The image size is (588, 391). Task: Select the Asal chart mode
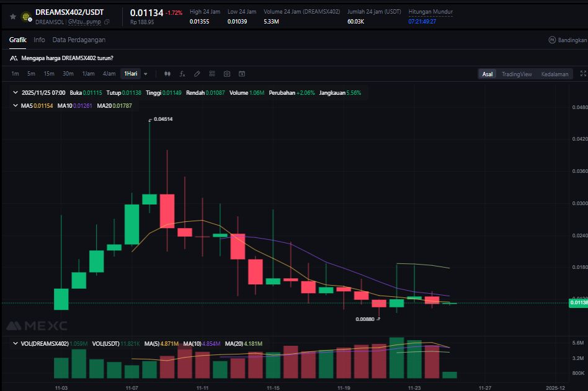tap(488, 74)
